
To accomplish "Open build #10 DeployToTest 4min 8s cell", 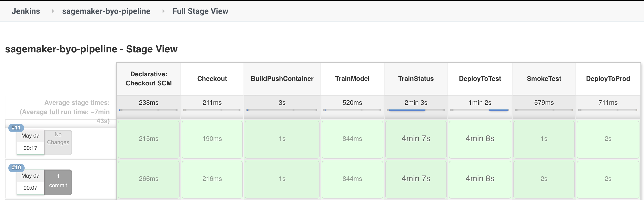I will tap(480, 180).
